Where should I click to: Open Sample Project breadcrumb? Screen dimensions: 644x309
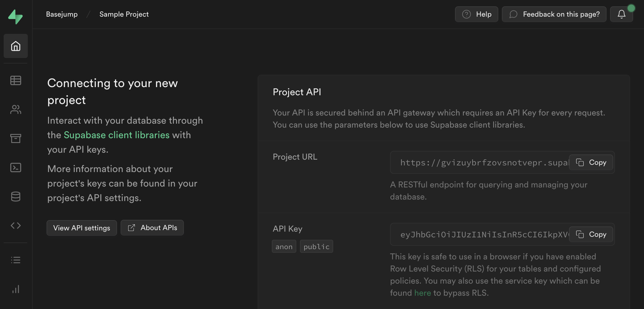124,14
